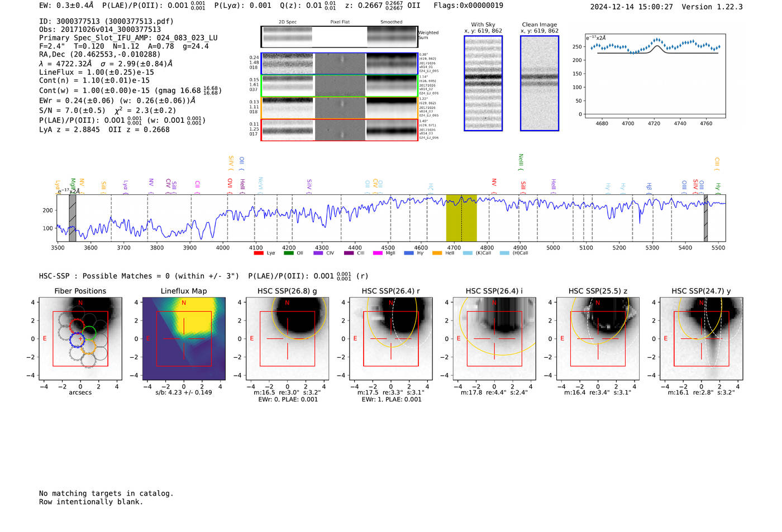
Task: Click the hatched gray region near 5460 Å
Action: click(x=705, y=218)
